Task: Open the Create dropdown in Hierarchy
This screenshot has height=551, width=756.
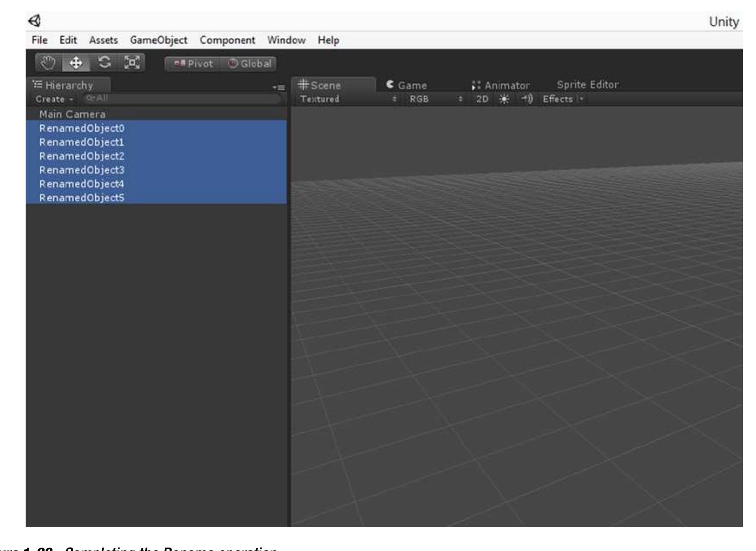Action: 52,99
